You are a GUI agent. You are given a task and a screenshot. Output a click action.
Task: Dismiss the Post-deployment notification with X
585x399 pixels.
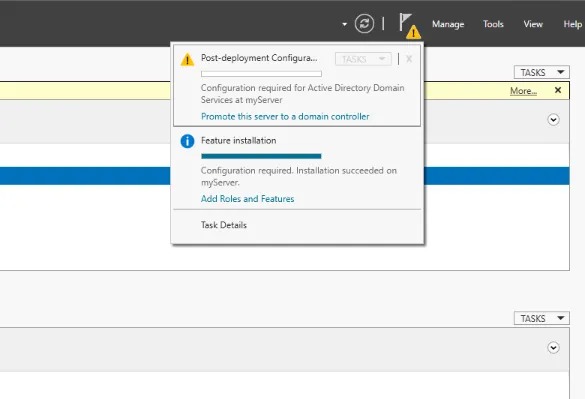[409, 59]
